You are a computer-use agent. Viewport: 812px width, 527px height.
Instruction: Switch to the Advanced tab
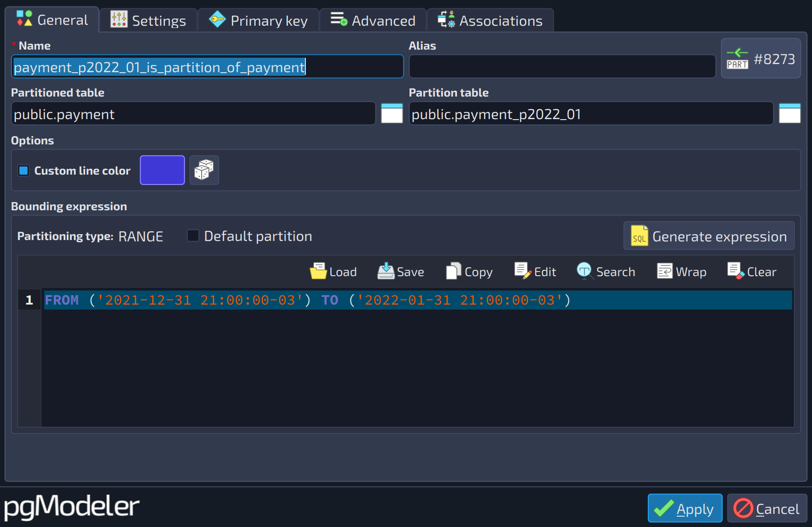[373, 21]
